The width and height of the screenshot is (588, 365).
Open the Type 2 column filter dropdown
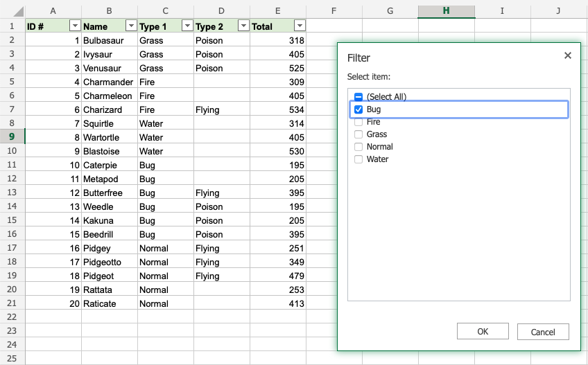pos(243,26)
